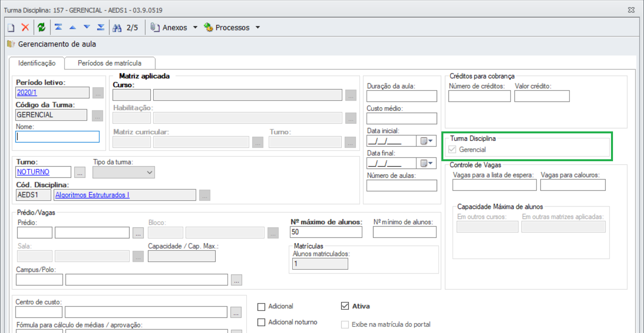
Task: Open lookup button for Matriz curricular
Action: coord(258,142)
